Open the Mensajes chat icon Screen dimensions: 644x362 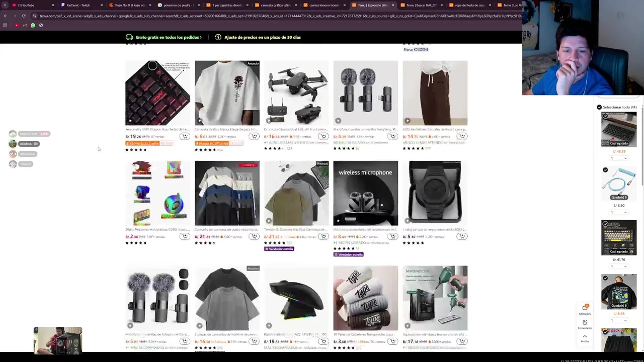(x=585, y=309)
